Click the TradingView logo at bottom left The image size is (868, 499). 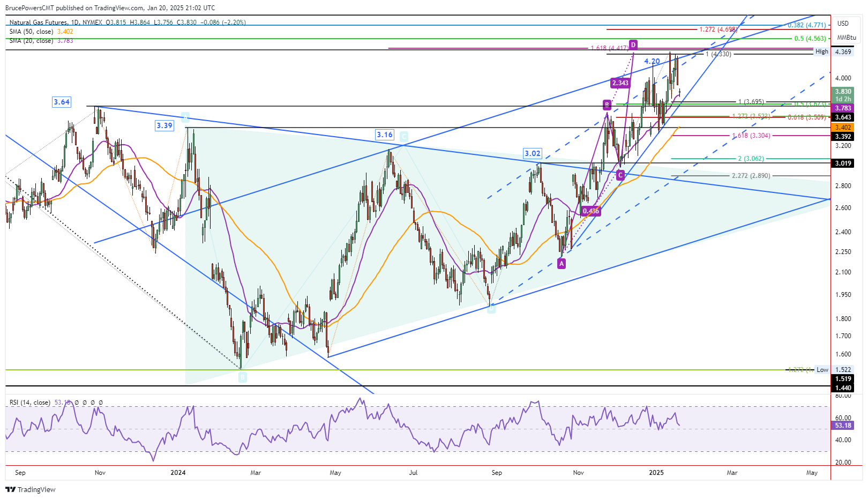[x=31, y=489]
